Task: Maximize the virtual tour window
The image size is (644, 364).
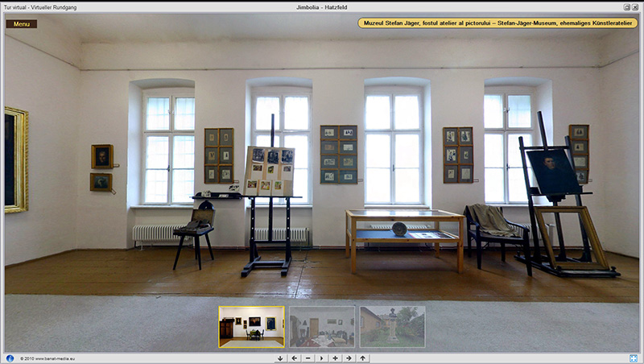Action: (626, 6)
